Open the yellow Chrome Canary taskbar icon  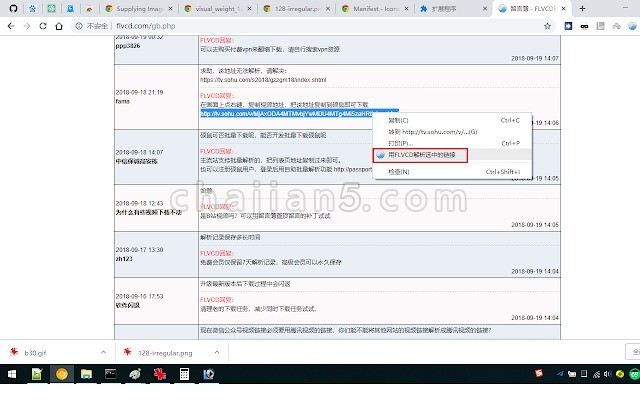pyautogui.click(x=62, y=374)
